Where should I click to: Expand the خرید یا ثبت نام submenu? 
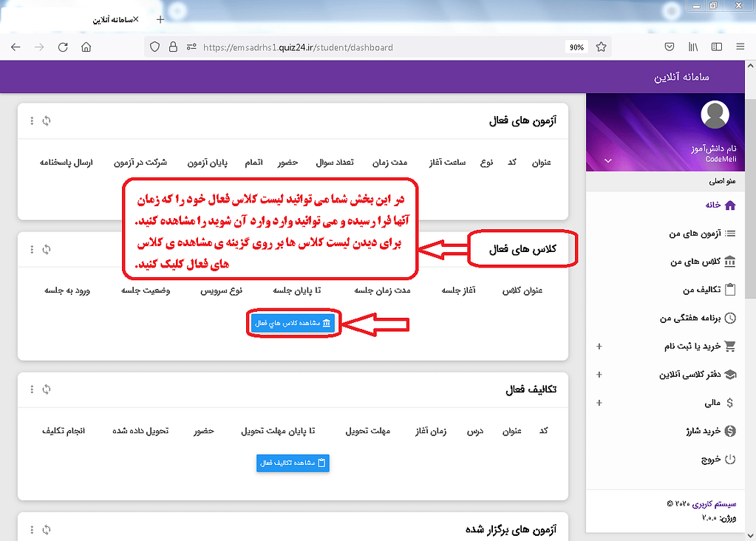click(599, 346)
